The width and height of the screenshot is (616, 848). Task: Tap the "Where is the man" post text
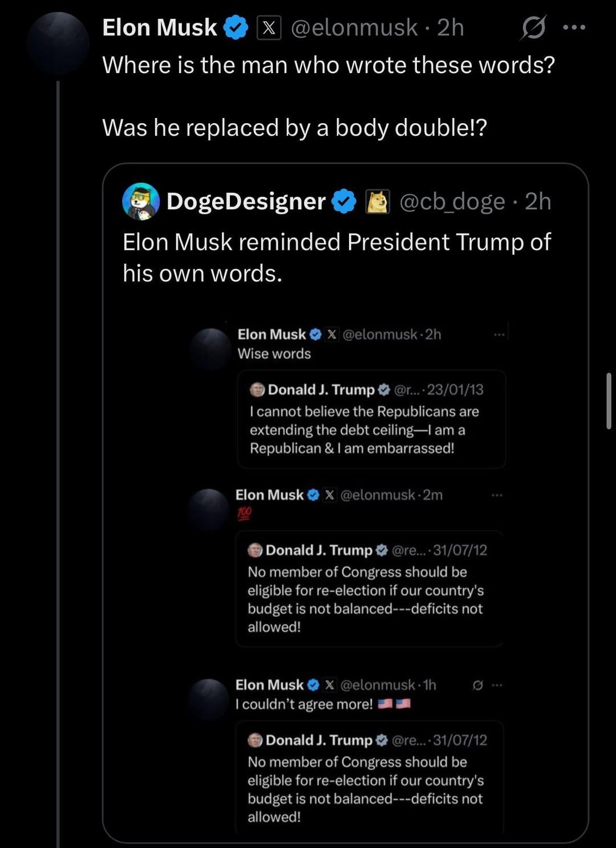pyautogui.click(x=328, y=65)
